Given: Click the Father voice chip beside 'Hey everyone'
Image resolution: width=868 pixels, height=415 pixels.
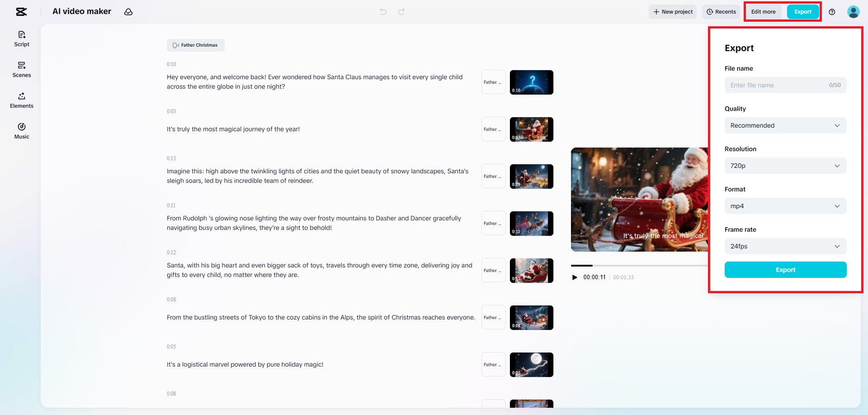Looking at the screenshot, I should 494,82.
